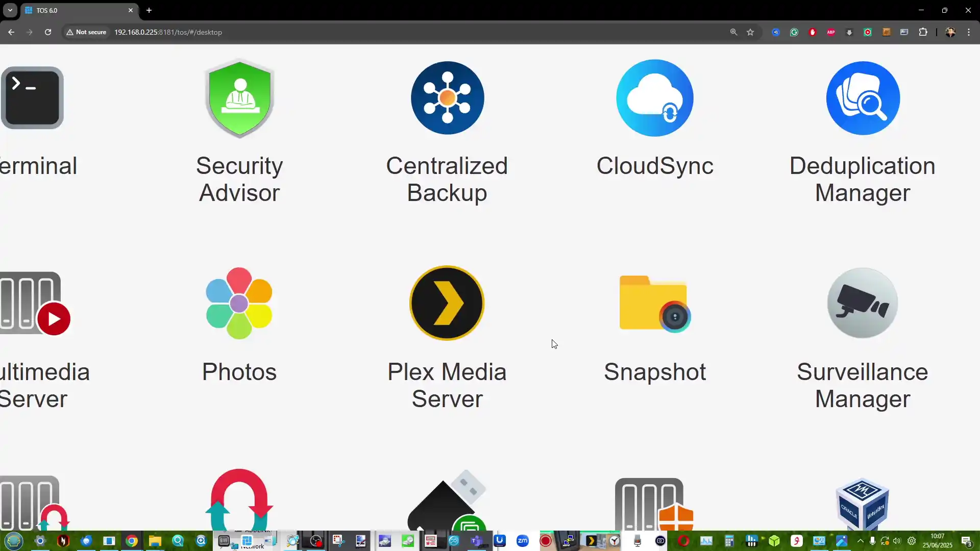
Task: Launch Surveillance Manager camera icon
Action: [x=863, y=303]
